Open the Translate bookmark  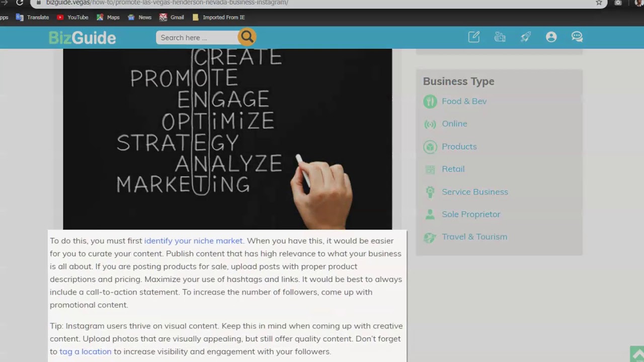pos(33,17)
